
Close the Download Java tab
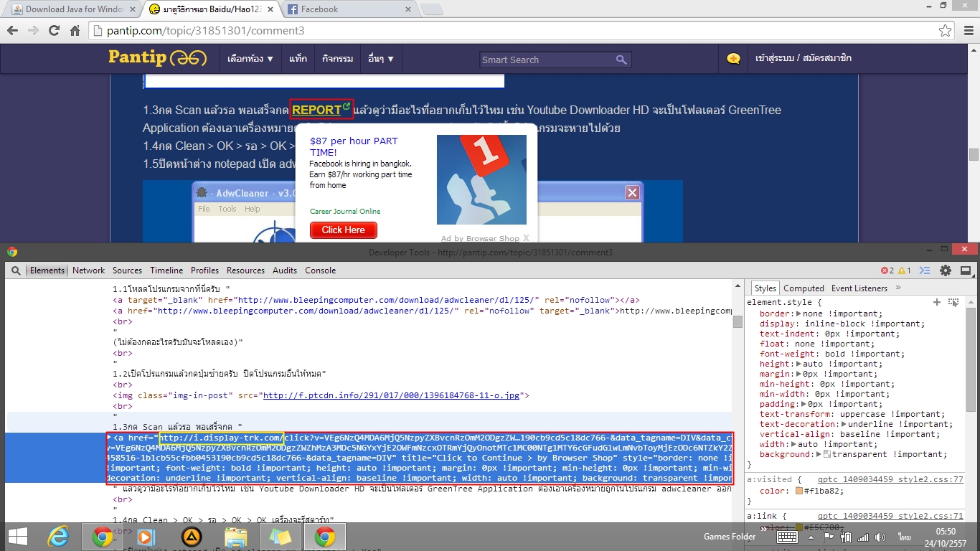pyautogui.click(x=132, y=9)
